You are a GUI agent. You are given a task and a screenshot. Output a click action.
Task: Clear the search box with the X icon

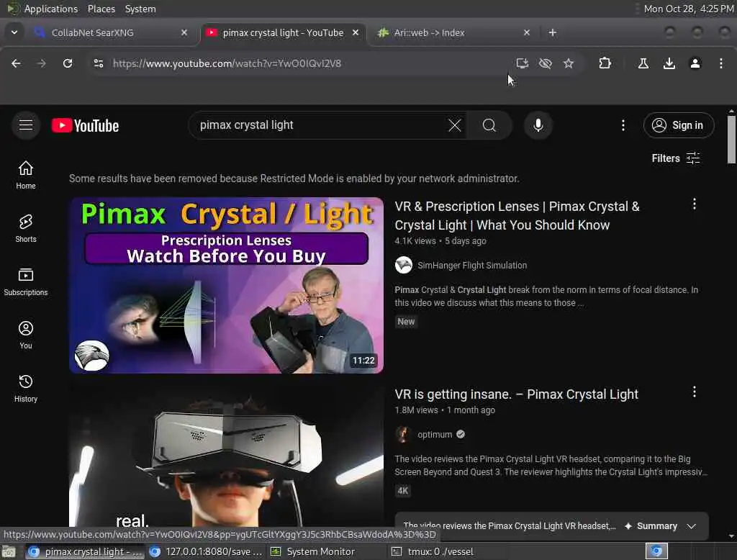click(x=455, y=125)
